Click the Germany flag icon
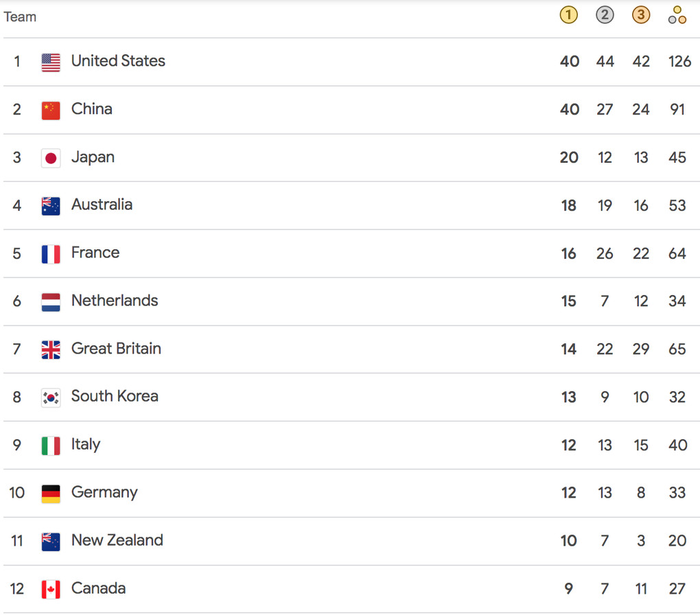This screenshot has width=700, height=615. (x=51, y=494)
